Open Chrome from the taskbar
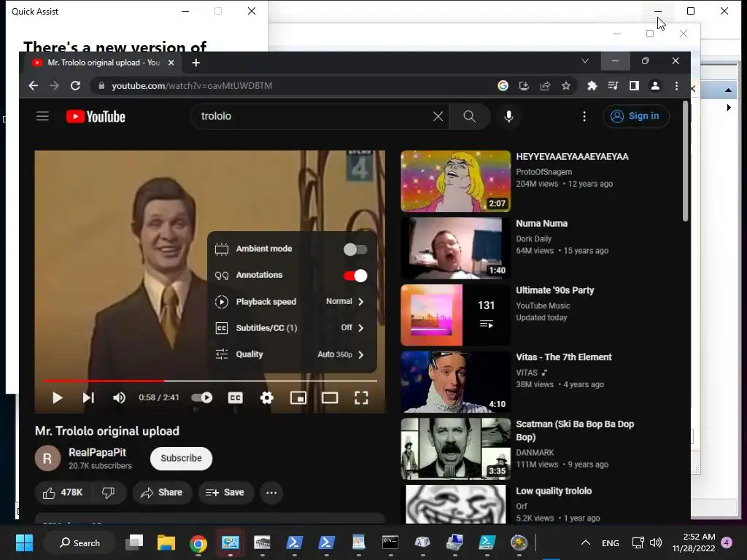 (198, 542)
